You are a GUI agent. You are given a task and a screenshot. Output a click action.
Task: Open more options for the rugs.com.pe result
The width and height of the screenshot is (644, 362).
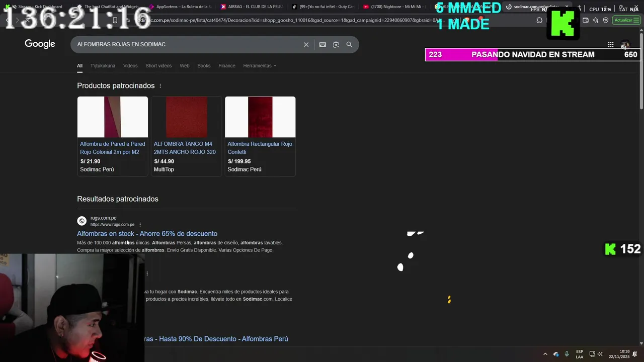pyautogui.click(x=140, y=224)
